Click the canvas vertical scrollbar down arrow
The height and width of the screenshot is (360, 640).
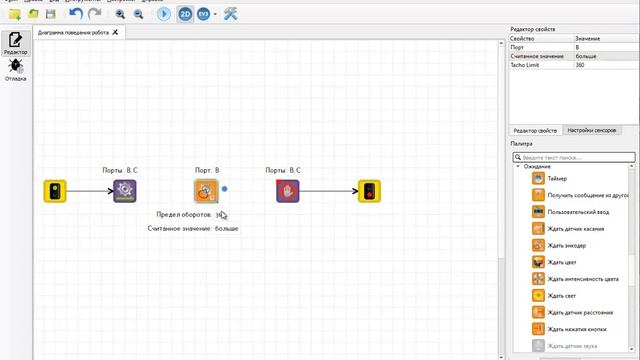(501, 357)
